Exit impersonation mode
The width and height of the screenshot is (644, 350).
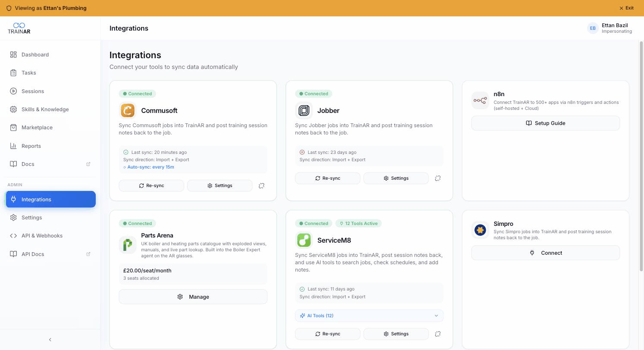(626, 8)
